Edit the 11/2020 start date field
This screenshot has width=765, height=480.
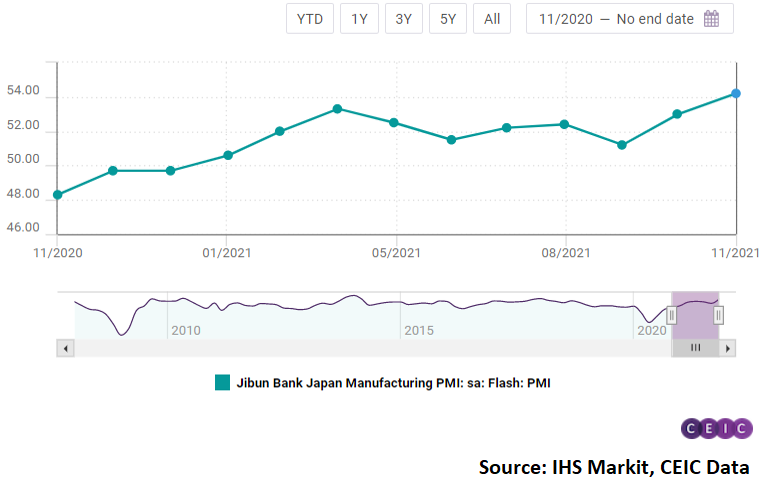pyautogui.click(x=565, y=19)
